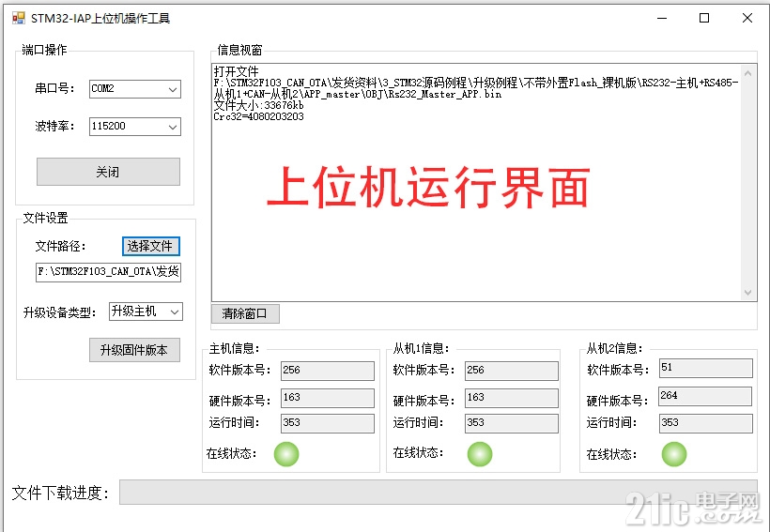Click 主机 硬件版本号 field showing 163
This screenshot has height=532, width=770.
pyautogui.click(x=328, y=398)
